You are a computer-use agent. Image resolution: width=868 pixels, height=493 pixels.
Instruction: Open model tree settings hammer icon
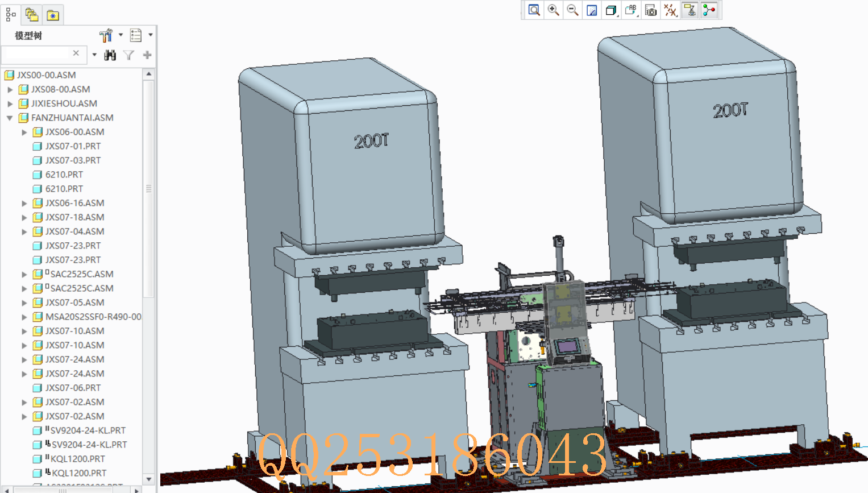pyautogui.click(x=106, y=35)
